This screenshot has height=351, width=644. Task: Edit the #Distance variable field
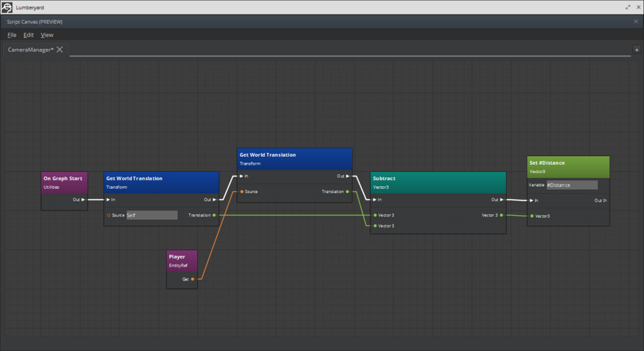tap(572, 185)
